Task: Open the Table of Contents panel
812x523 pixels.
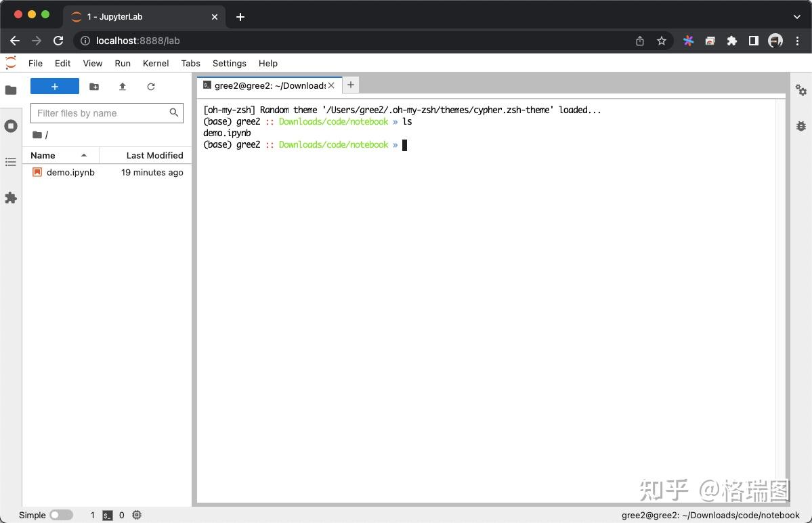Action: (x=11, y=162)
